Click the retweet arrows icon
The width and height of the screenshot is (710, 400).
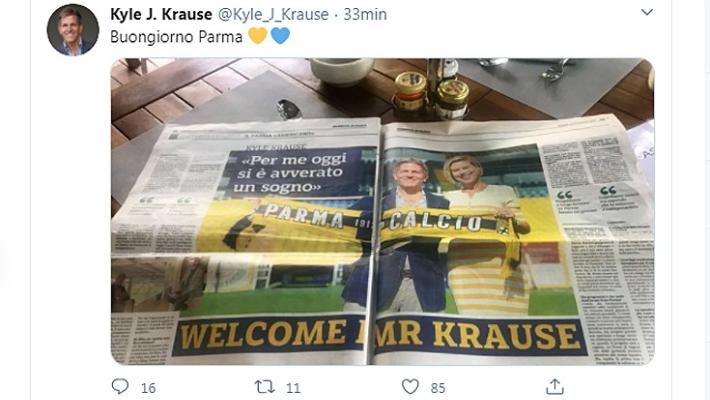[x=264, y=386]
